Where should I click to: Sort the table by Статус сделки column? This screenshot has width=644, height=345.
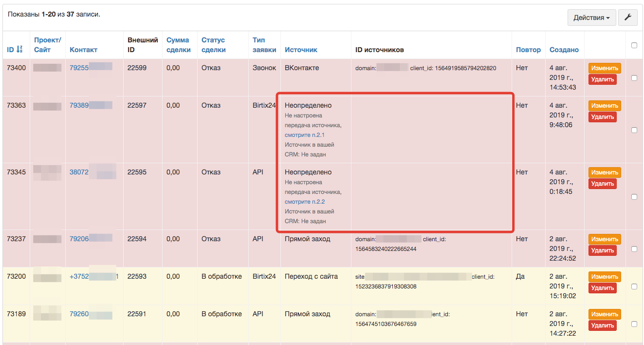point(213,45)
